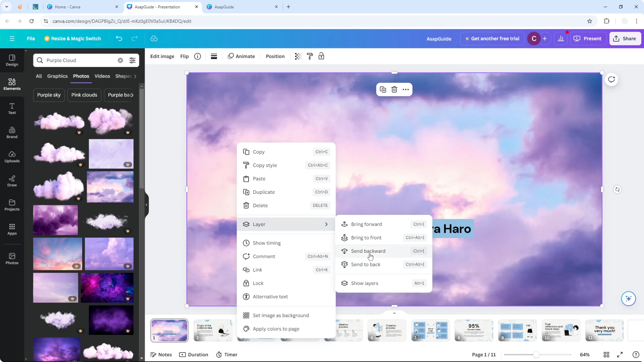The image size is (644, 362).
Task: Open the Text sidebar panel
Action: pos(12,109)
